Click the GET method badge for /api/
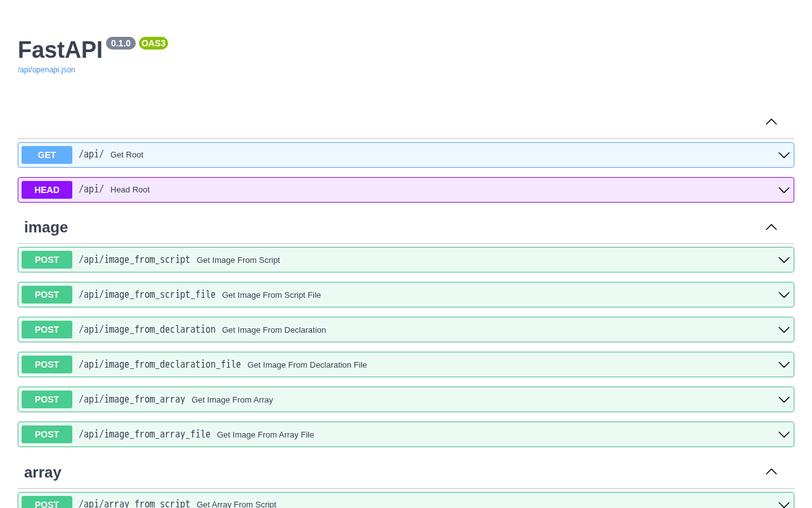Viewport: 812px width, 508px height. 47,155
